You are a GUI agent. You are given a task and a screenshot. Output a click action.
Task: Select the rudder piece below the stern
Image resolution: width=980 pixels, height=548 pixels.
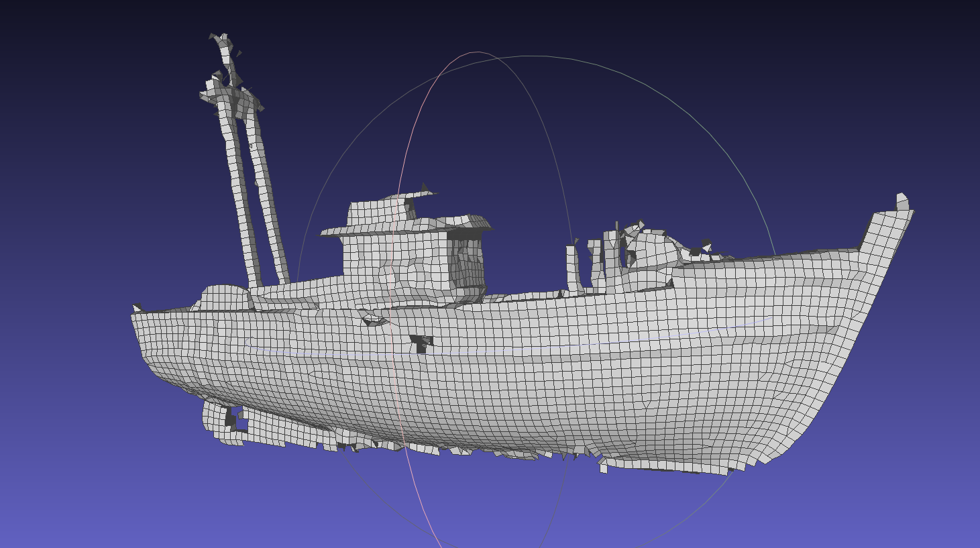[x=225, y=421]
